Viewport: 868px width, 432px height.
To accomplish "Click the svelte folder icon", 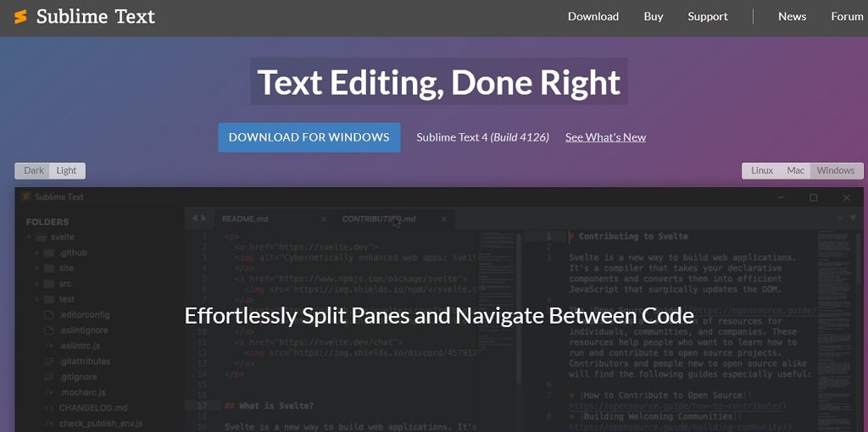I will 41,237.
